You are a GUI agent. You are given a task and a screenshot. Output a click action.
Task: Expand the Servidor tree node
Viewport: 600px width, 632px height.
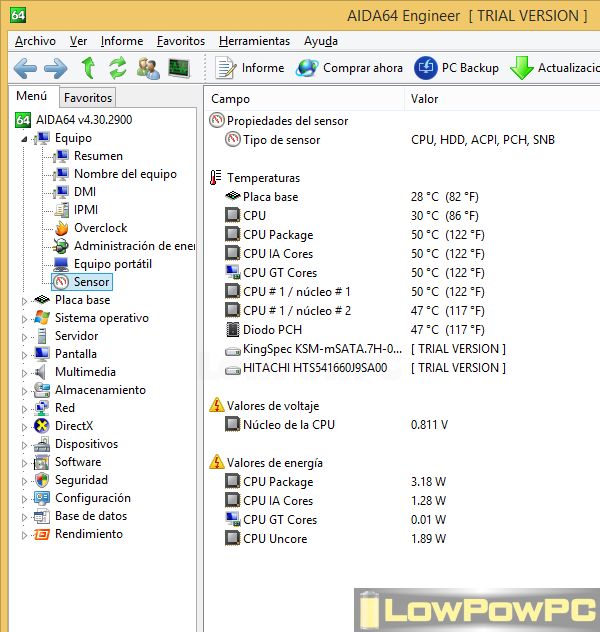(x=24, y=337)
